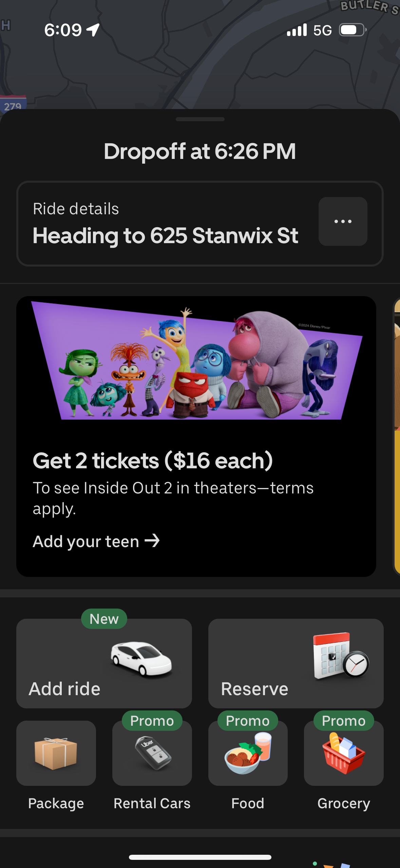Viewport: 400px width, 868px height.
Task: Tap the white car Add ride icon
Action: pyautogui.click(x=141, y=659)
